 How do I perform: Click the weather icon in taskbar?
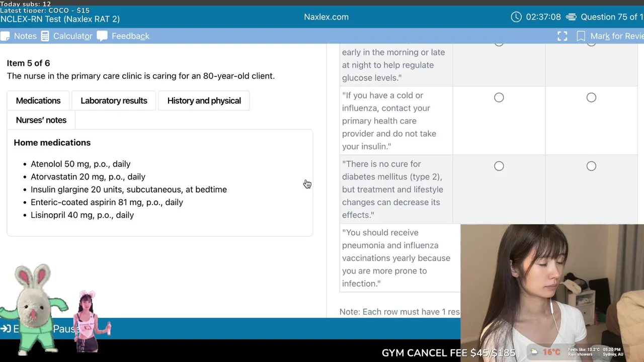[534, 351]
